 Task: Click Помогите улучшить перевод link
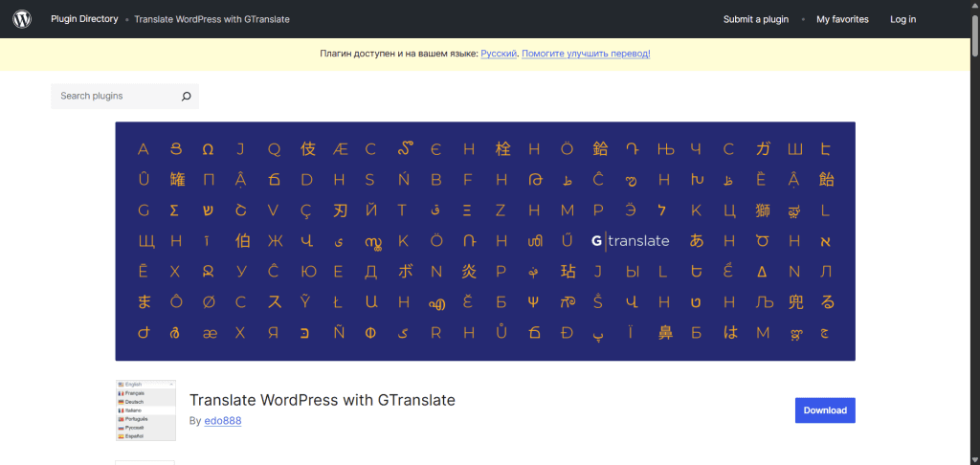(586, 54)
